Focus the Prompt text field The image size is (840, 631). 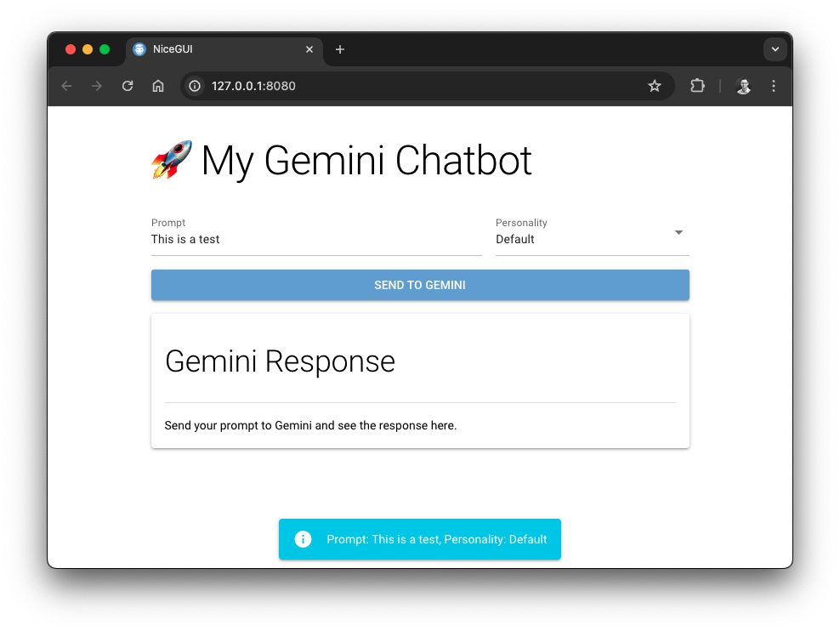coord(315,239)
